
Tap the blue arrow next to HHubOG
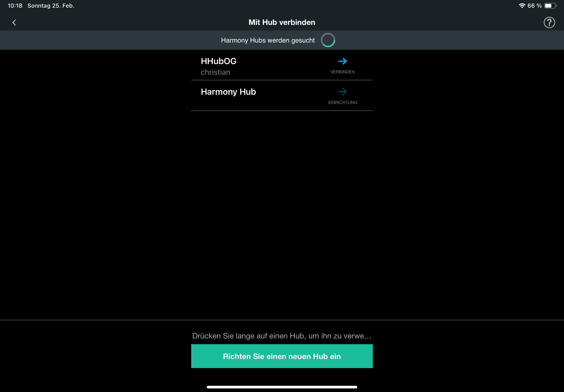[342, 61]
